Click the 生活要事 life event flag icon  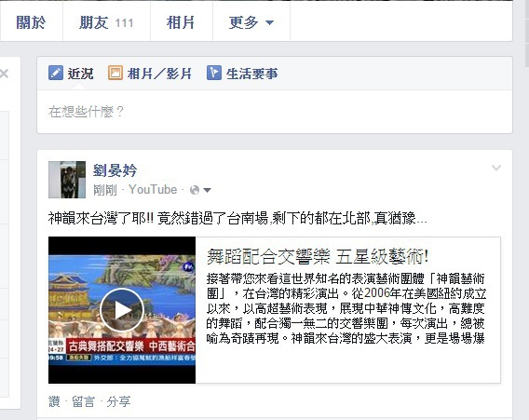[214, 73]
